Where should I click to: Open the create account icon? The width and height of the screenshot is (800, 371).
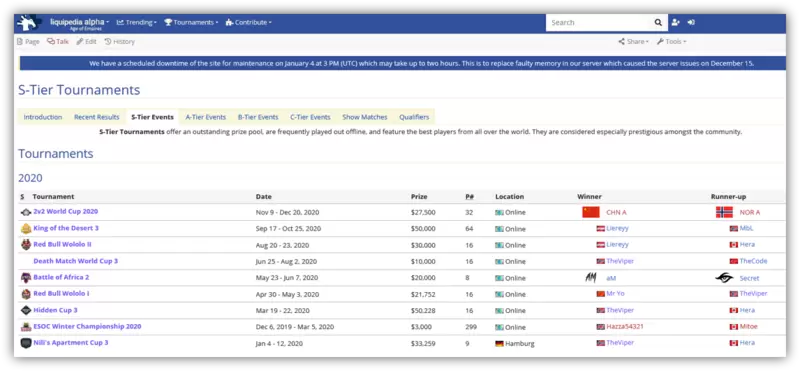click(x=676, y=22)
